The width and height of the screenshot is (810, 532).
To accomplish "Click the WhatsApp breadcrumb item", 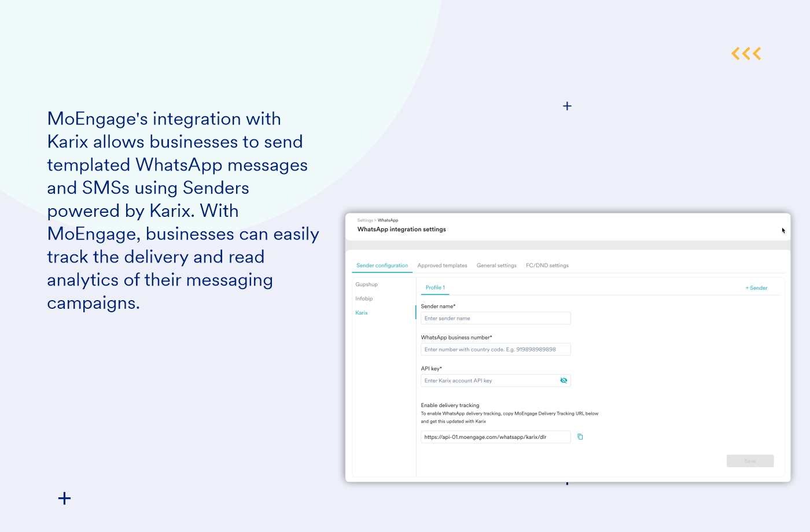I will pos(388,220).
